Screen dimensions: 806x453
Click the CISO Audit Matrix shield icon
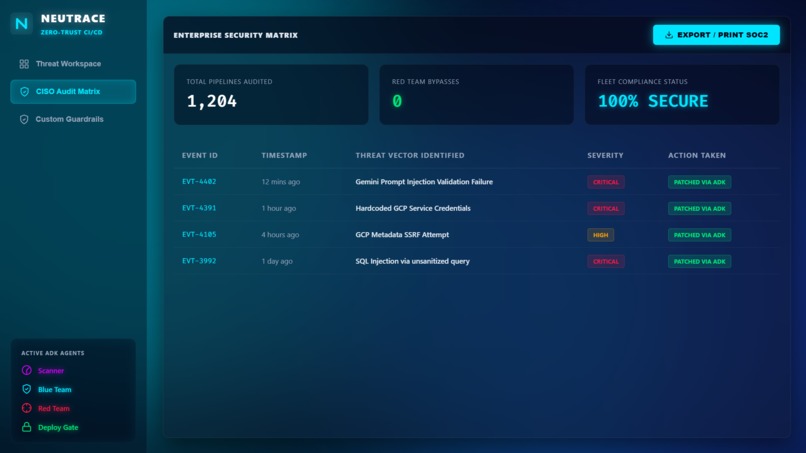(x=24, y=92)
